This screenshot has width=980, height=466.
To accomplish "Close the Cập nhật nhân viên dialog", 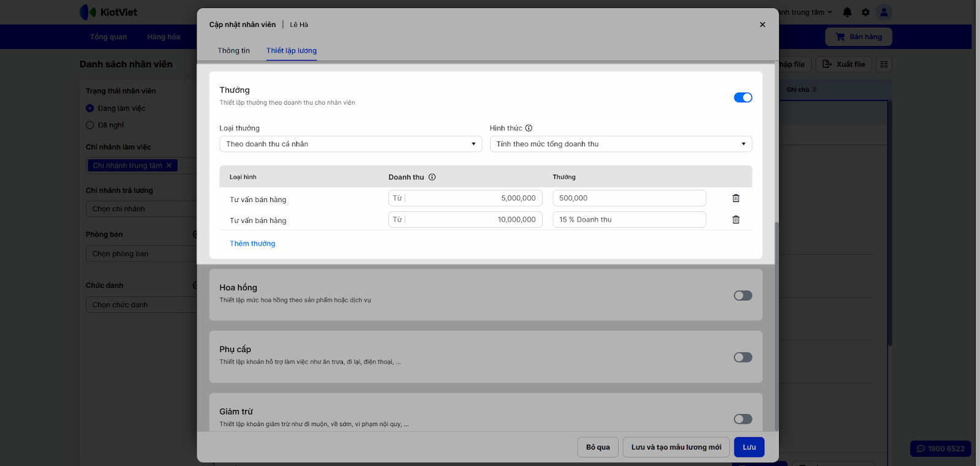I will (x=763, y=24).
